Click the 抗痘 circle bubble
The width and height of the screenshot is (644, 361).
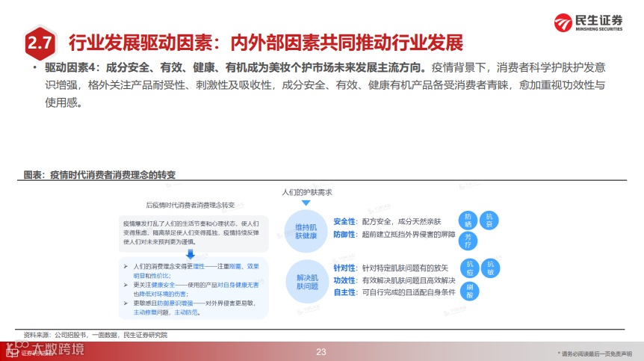470,268
